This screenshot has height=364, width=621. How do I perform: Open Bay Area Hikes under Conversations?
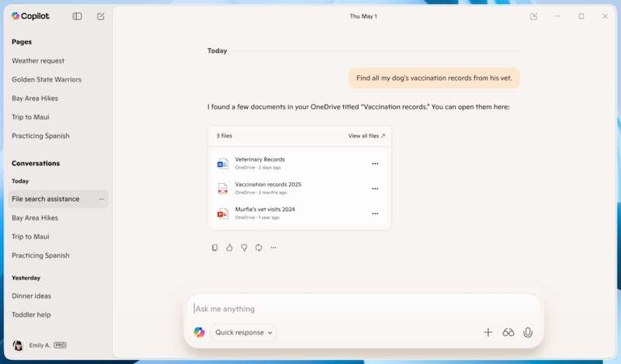tap(35, 218)
